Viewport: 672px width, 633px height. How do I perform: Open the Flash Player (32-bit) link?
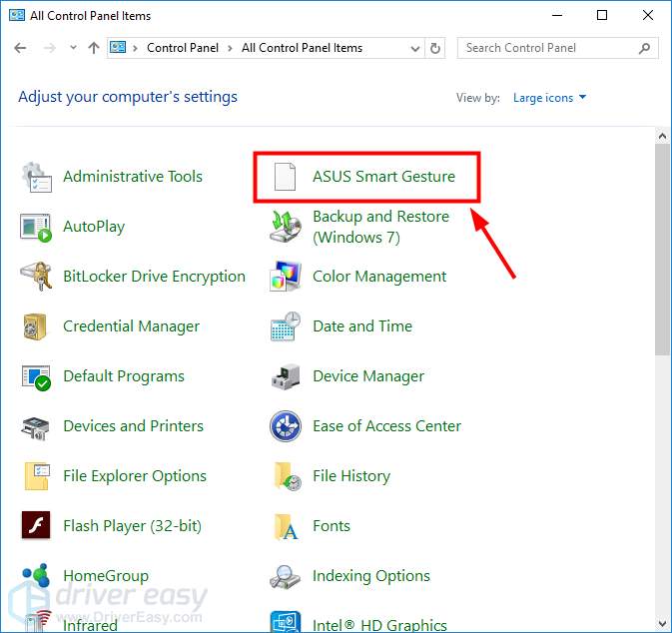[132, 526]
